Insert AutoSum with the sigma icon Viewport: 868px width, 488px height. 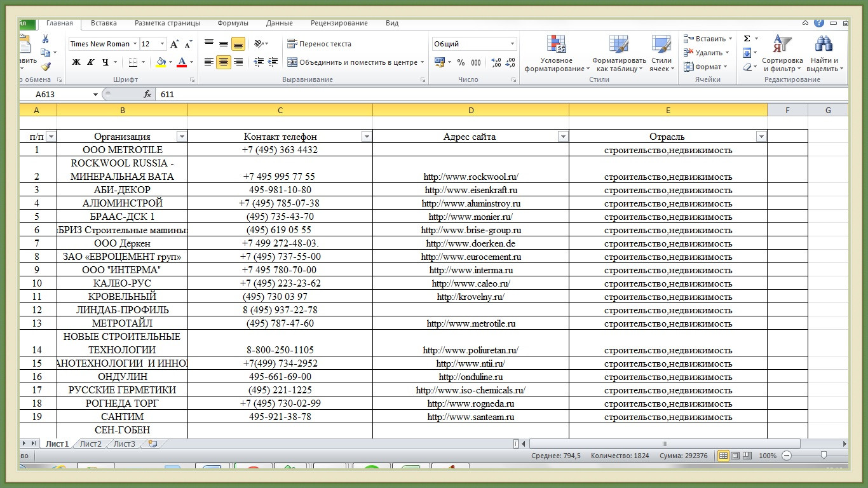click(x=747, y=39)
